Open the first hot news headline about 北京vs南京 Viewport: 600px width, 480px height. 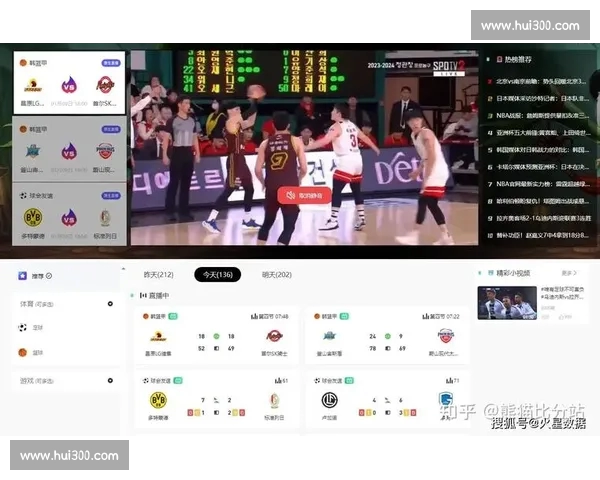click(x=540, y=81)
